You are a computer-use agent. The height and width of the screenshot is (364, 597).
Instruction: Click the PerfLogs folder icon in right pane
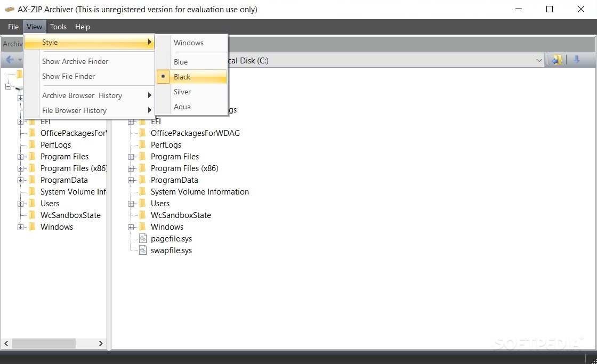pyautogui.click(x=143, y=144)
